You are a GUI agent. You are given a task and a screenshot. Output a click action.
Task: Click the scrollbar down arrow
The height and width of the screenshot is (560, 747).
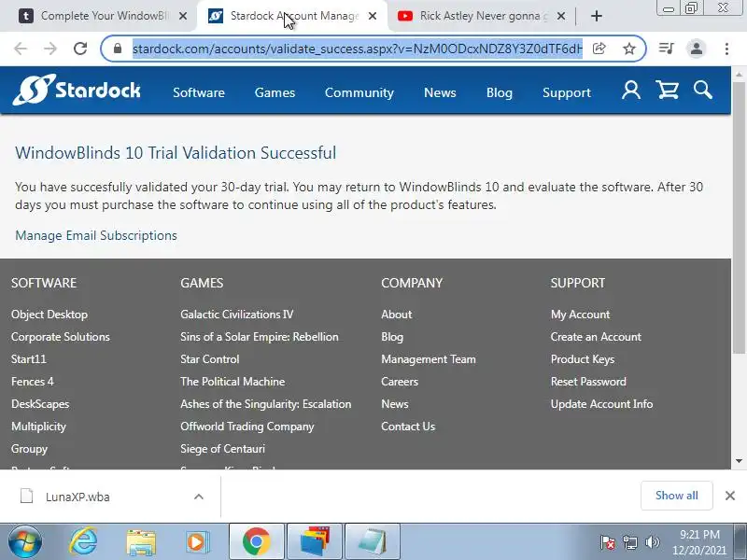pos(739,461)
